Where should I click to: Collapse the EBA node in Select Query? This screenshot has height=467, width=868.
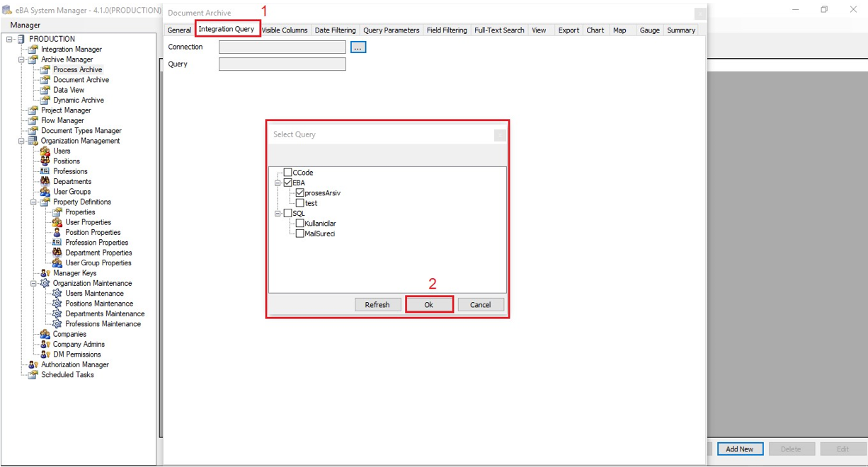tap(278, 183)
